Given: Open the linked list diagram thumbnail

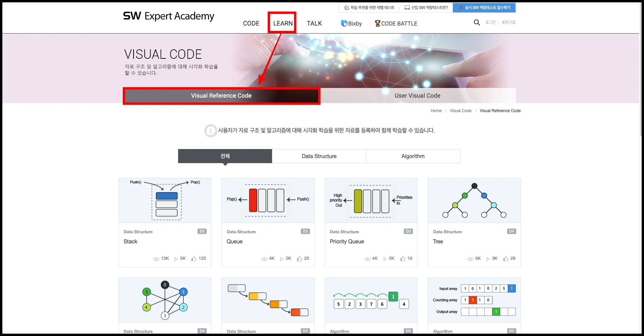Looking at the screenshot, I should pyautogui.click(x=268, y=300).
